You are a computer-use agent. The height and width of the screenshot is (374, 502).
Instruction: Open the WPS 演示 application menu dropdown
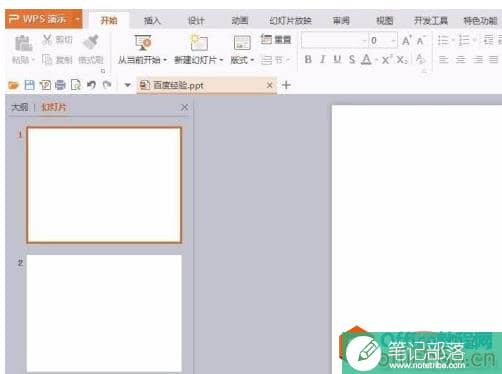pyautogui.click(x=77, y=19)
